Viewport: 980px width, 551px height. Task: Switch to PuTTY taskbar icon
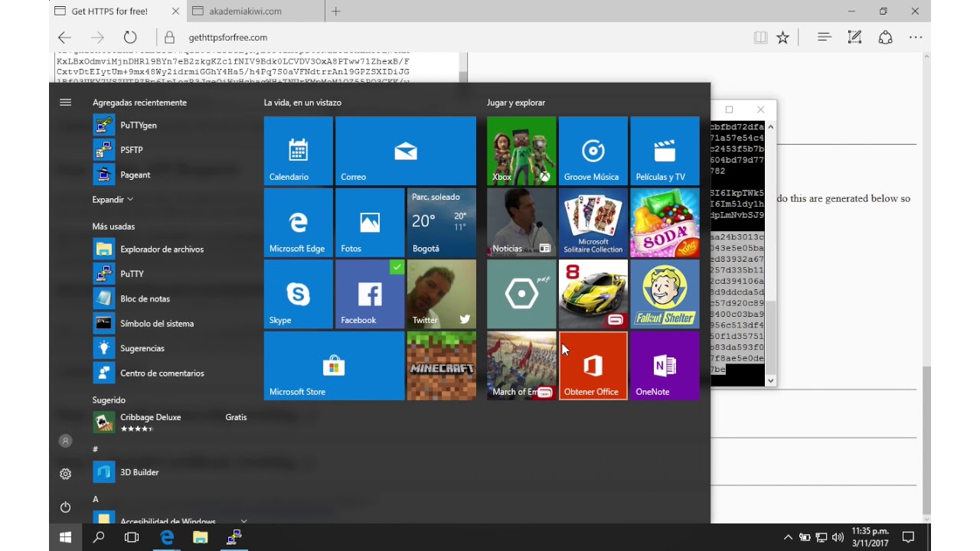[x=234, y=537]
